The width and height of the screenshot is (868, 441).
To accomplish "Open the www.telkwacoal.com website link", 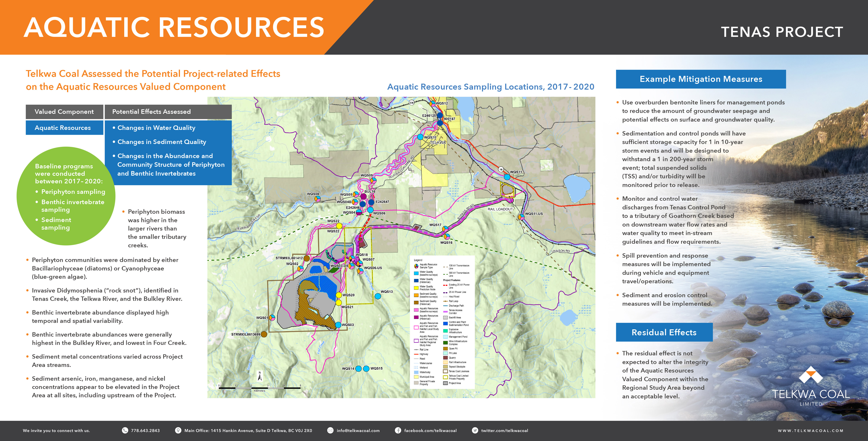I will tap(810, 431).
